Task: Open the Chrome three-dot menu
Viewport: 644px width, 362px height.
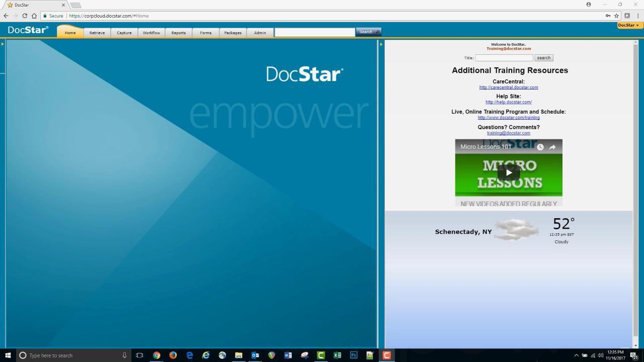Action: click(638, 16)
